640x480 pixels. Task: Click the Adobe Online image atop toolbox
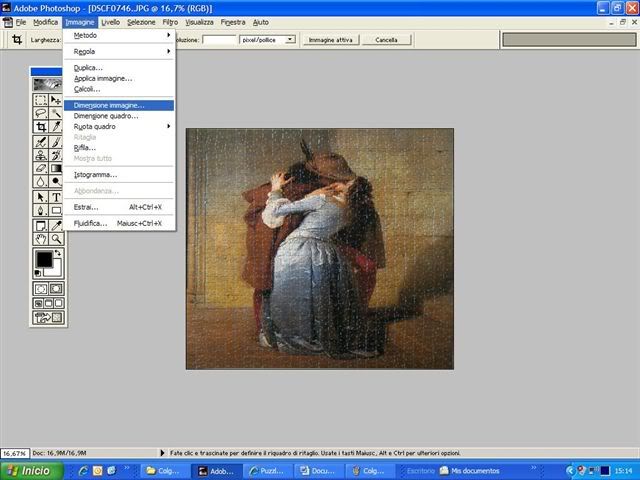48,84
